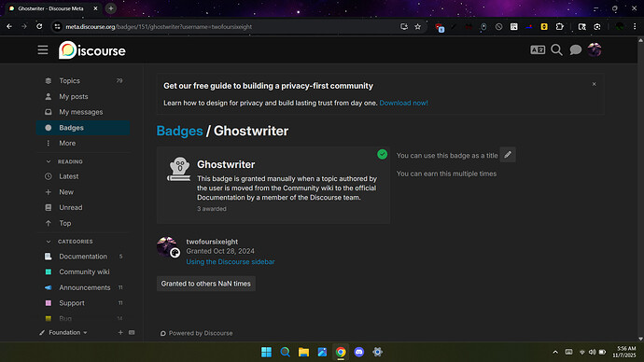This screenshot has height=362, width=644.
Task: Click Granted to others NaN times button
Action: (205, 284)
